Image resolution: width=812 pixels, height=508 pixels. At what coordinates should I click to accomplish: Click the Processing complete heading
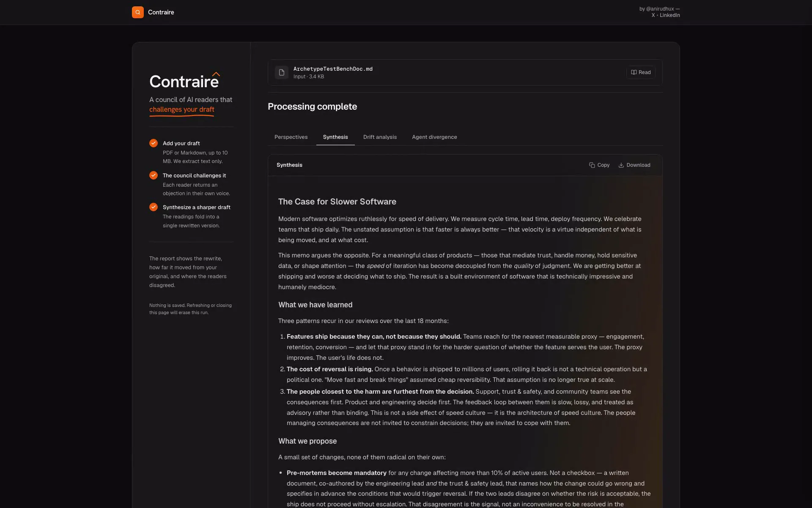(312, 107)
